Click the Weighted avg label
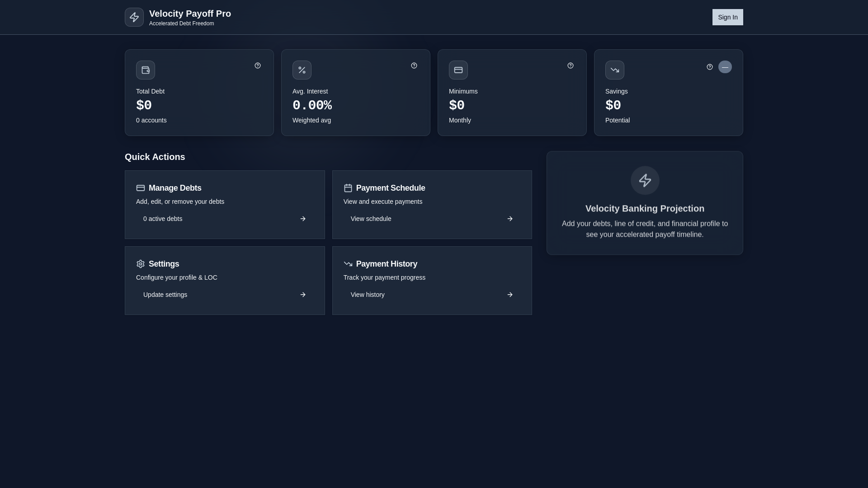 click(x=311, y=120)
